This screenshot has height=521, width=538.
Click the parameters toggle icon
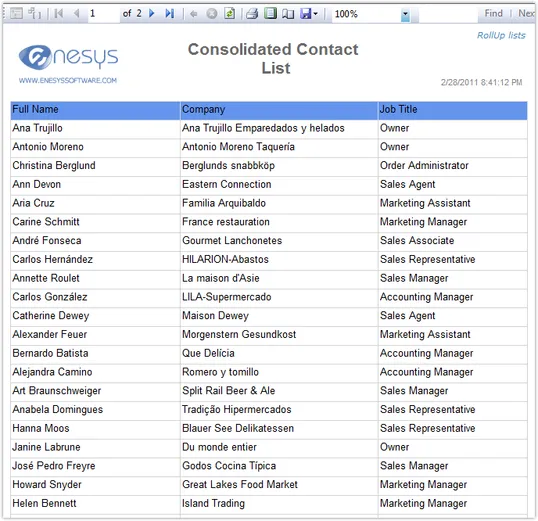(x=34, y=14)
